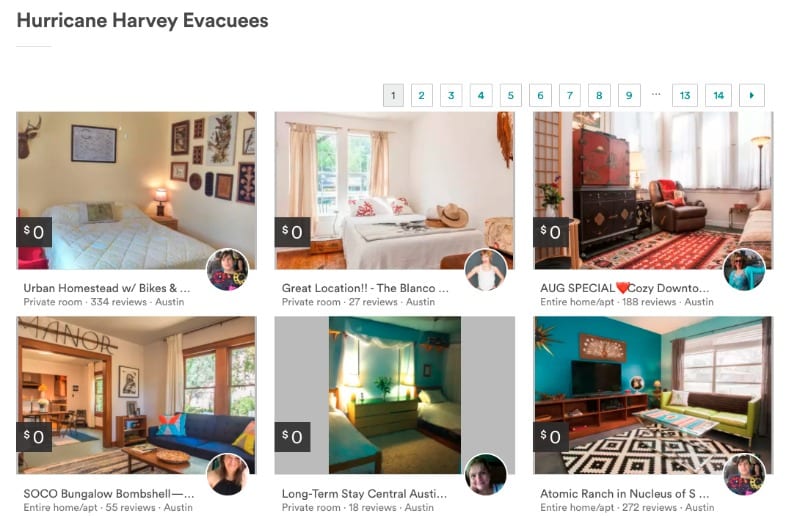The width and height of the screenshot is (800, 516).
Task: Go to next page arrow
Action: [x=752, y=95]
